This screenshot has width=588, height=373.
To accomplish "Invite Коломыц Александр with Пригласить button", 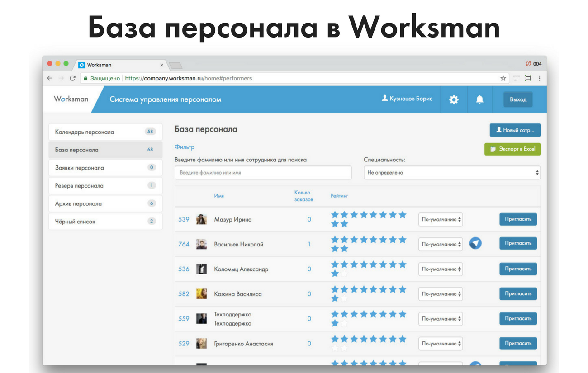I will [518, 269].
